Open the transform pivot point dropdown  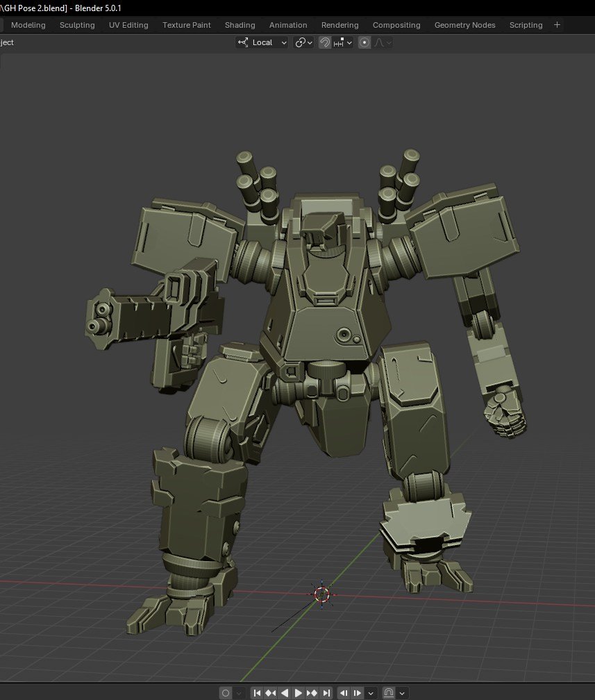[x=303, y=42]
